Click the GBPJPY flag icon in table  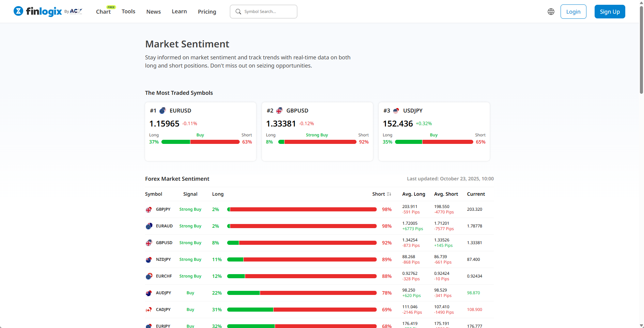click(x=149, y=210)
